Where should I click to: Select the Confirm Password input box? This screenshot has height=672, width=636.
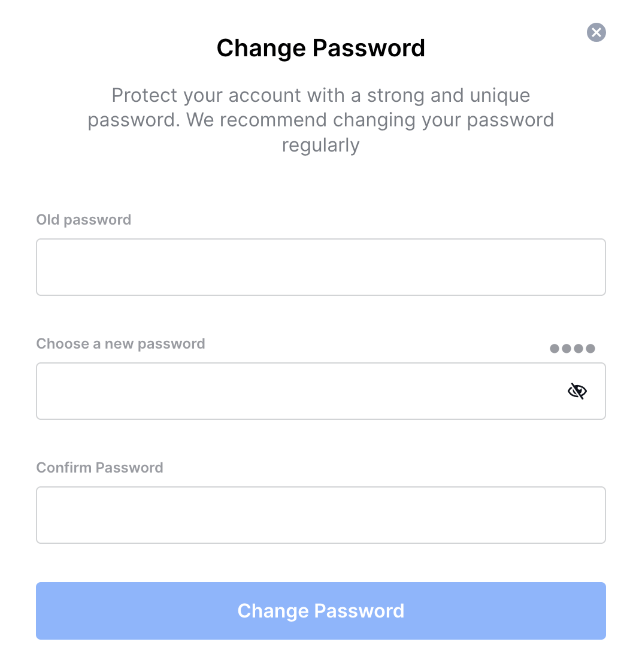pyautogui.click(x=321, y=515)
